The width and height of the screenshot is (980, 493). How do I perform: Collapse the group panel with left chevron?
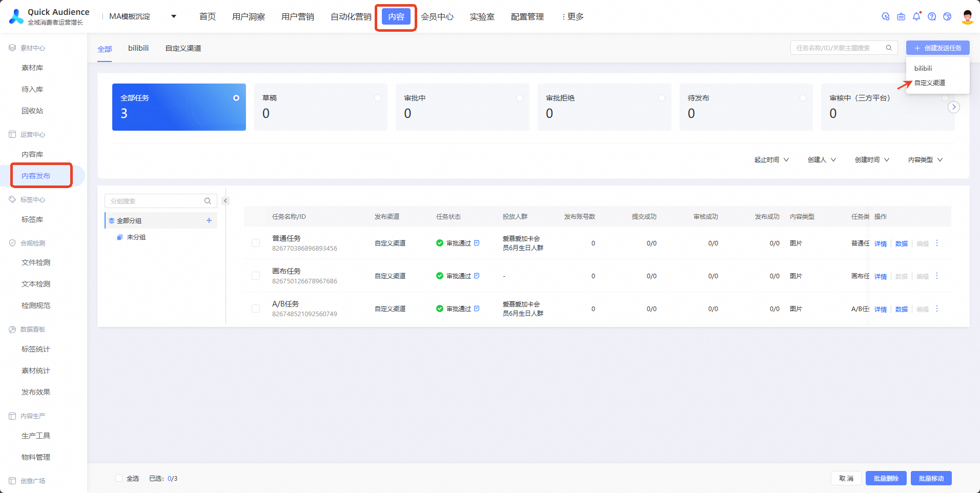point(225,201)
